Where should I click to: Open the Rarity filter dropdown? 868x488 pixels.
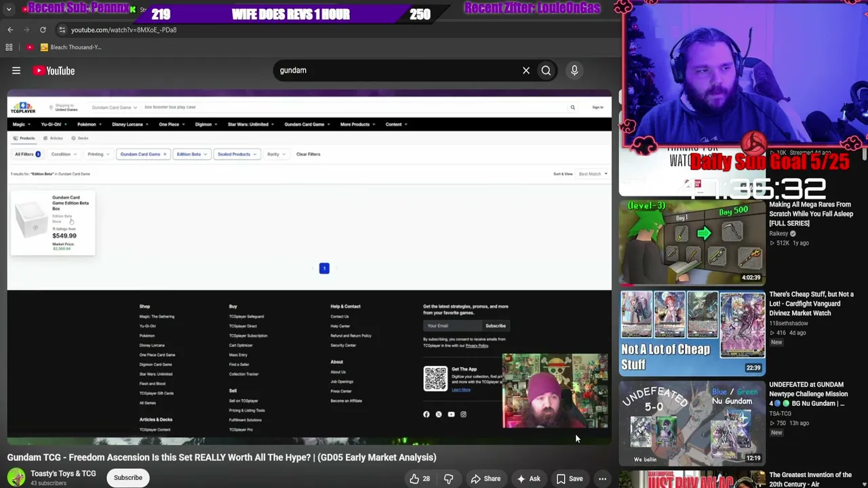275,155
